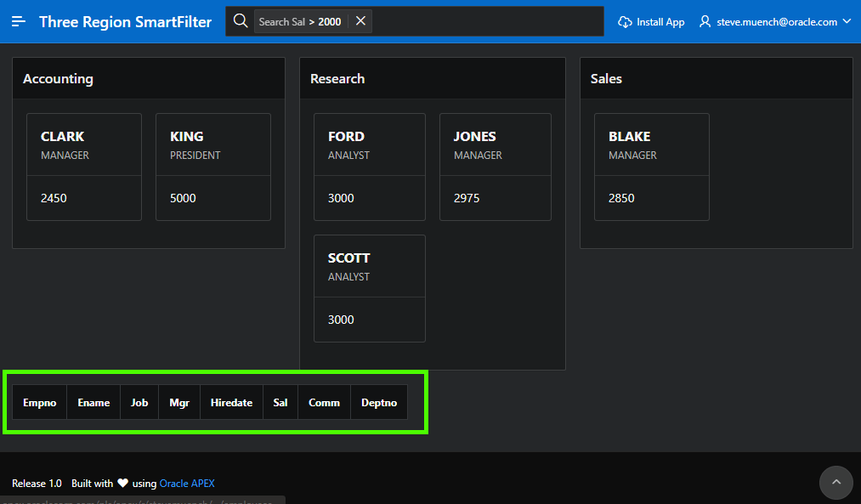Choose the Job column button
Viewport: 861px width, 504px height.
pos(139,402)
